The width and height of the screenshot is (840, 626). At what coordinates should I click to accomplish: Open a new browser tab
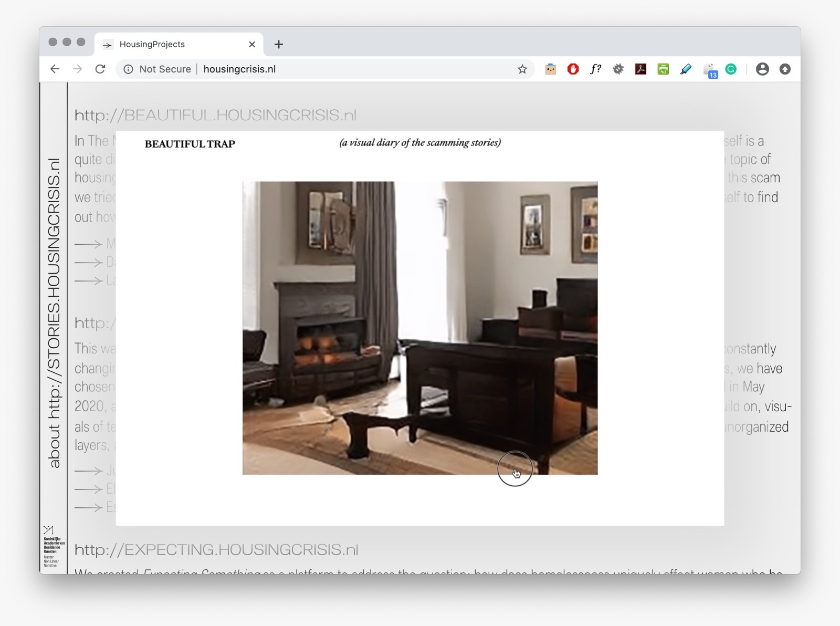pyautogui.click(x=279, y=45)
